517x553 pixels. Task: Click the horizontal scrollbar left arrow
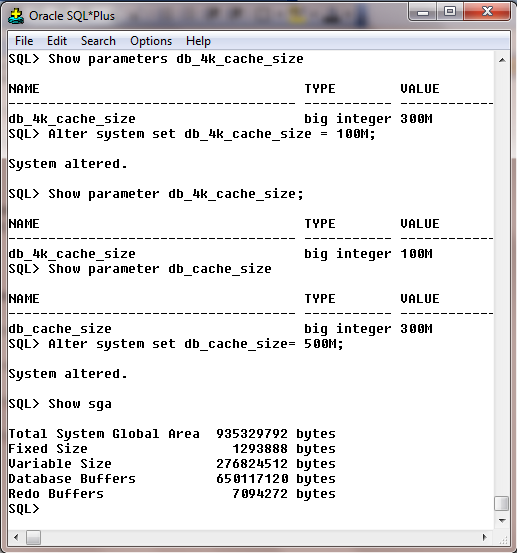pyautogui.click(x=16, y=537)
